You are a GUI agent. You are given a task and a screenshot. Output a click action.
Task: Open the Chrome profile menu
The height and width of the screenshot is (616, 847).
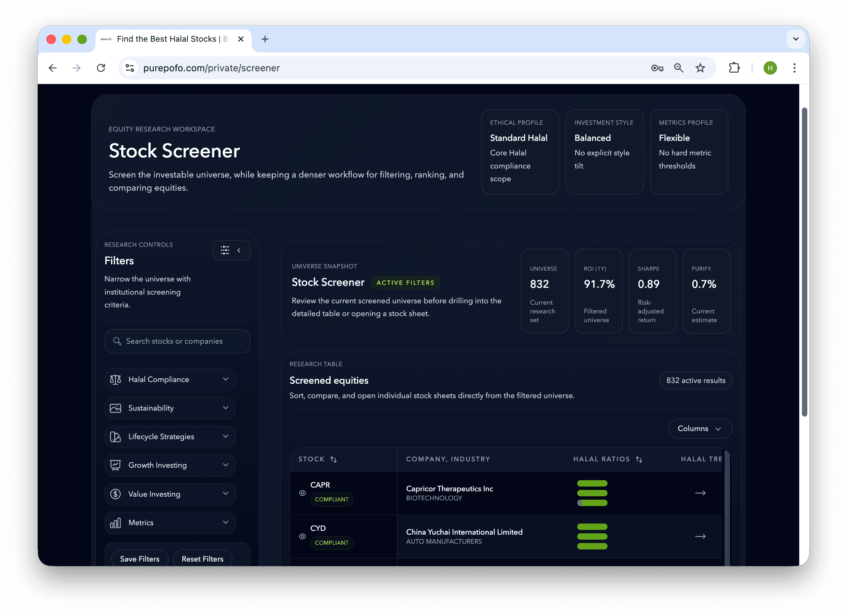[x=770, y=68]
